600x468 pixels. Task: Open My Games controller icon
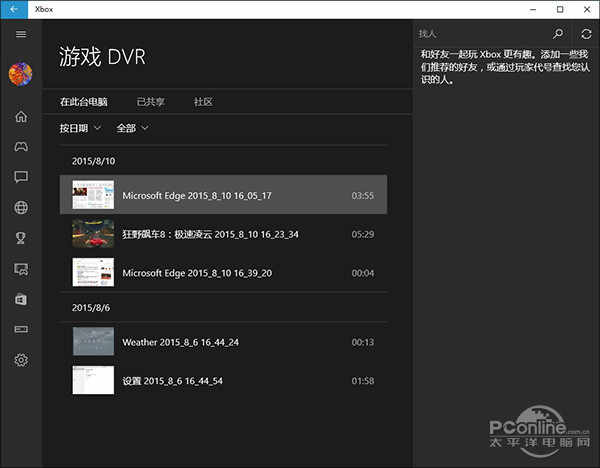pyautogui.click(x=20, y=147)
